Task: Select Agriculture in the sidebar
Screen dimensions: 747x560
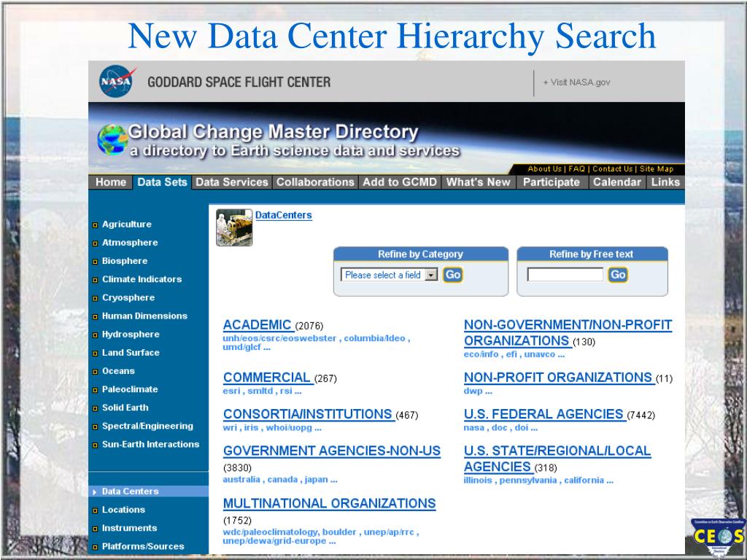Action: (x=127, y=225)
